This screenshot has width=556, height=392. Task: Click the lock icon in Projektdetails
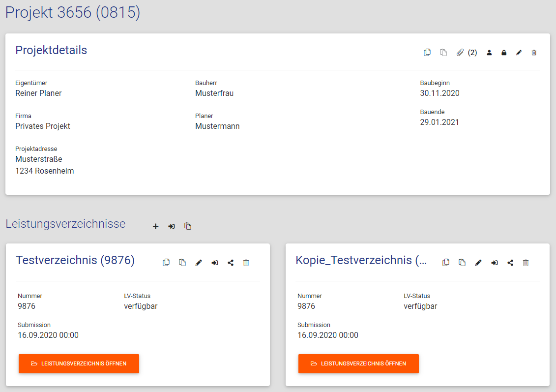click(x=504, y=53)
